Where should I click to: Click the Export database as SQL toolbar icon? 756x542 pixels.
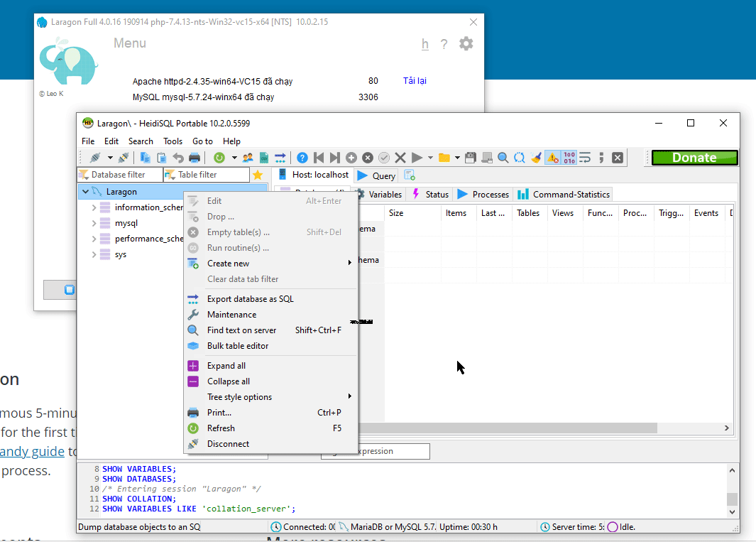(280, 157)
